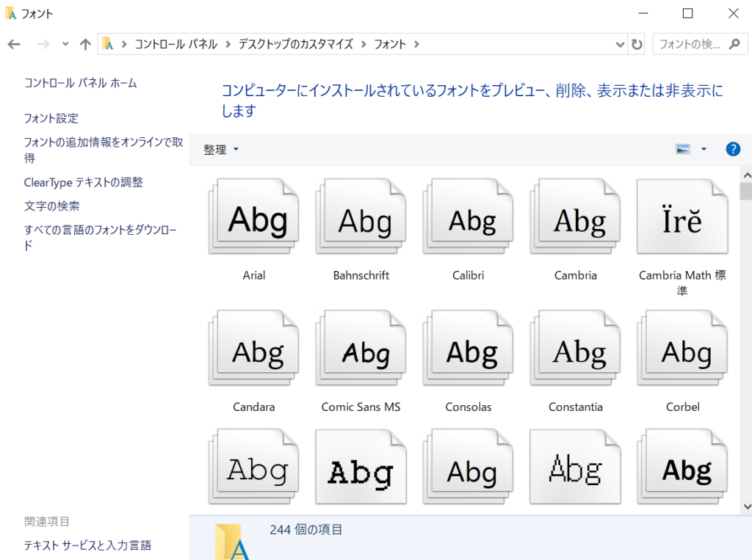Open ClearType テキストの調整 link
The width and height of the screenshot is (752, 560).
click(83, 182)
